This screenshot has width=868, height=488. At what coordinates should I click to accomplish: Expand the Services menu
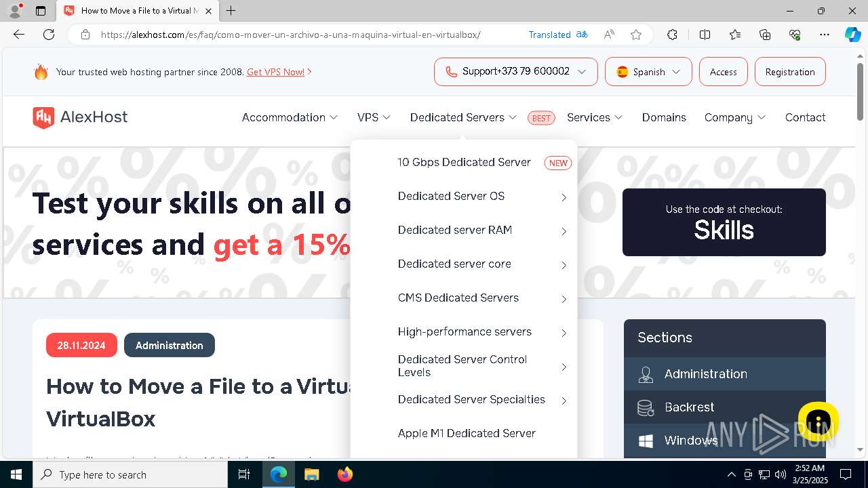(595, 117)
